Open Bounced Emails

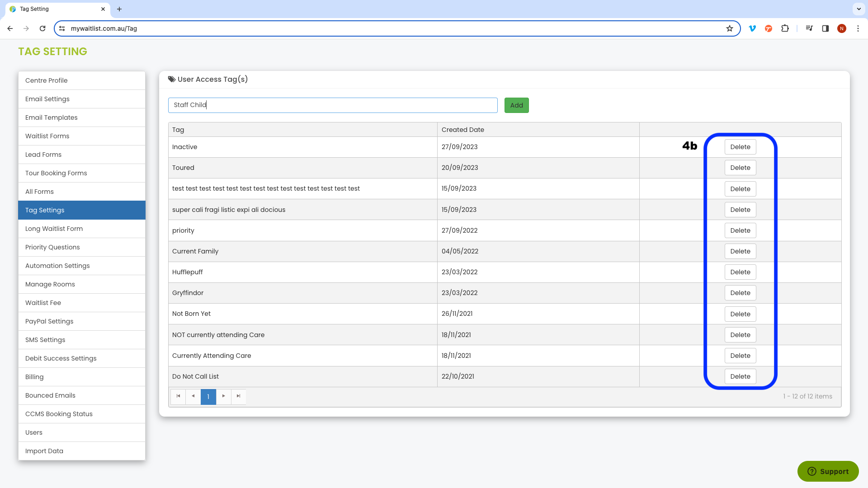[x=82, y=395]
